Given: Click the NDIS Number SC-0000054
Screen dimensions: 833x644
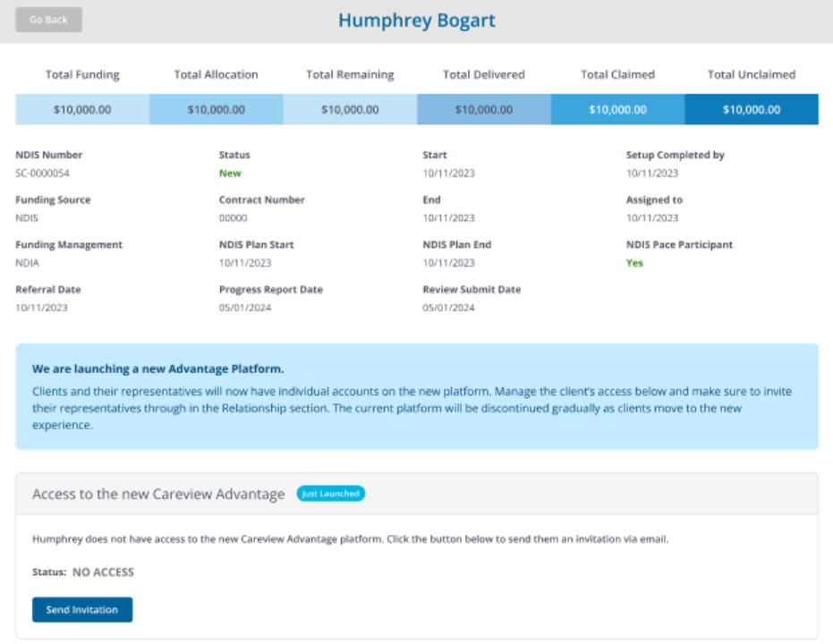Looking at the screenshot, I should pos(42,174).
